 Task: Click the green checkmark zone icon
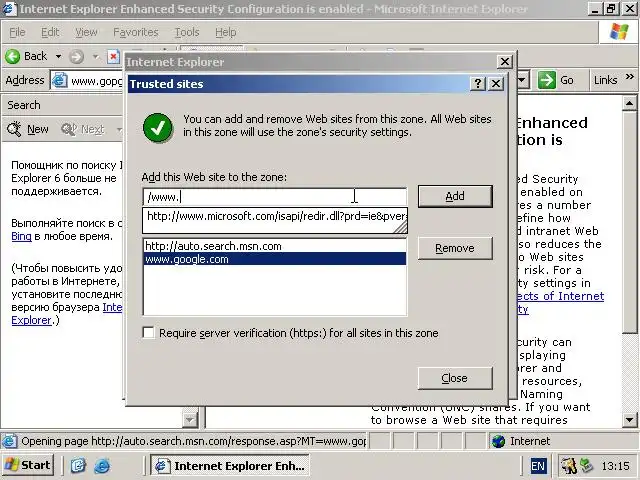[158, 127]
